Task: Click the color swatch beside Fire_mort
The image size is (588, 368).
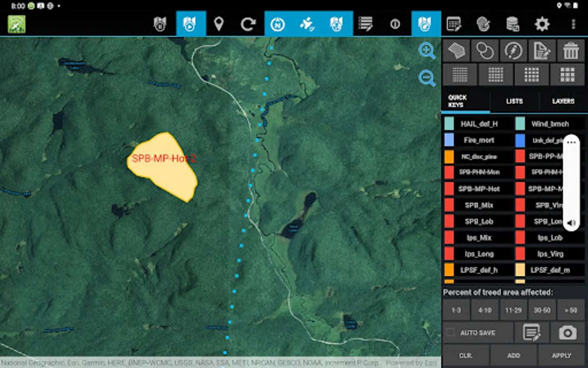Action: pyautogui.click(x=449, y=140)
